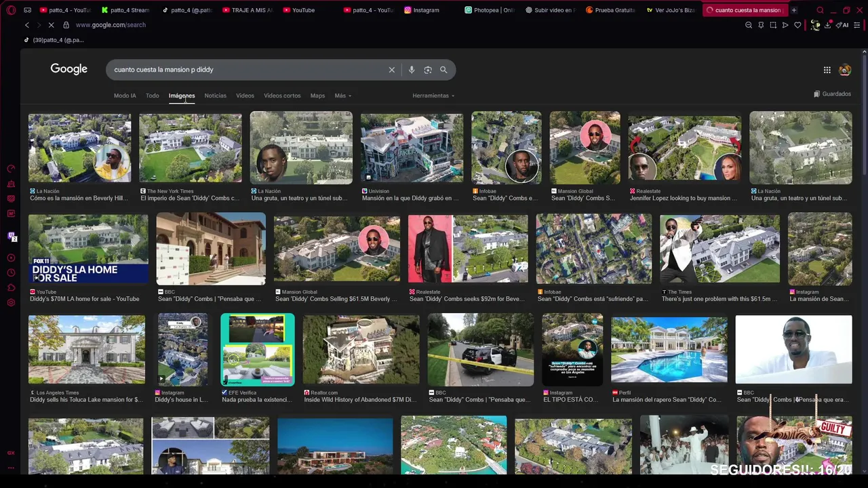Click inside the Google search input field
The height and width of the screenshot is (488, 868).
[248, 70]
